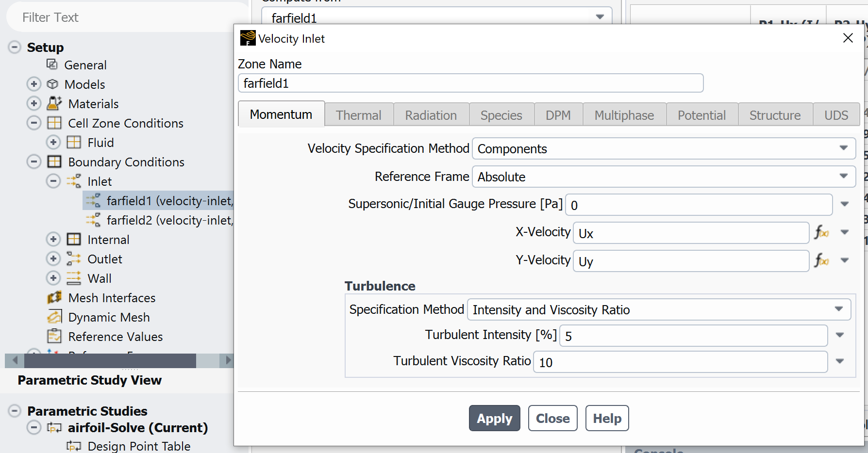Expand the Wall boundary node
Image resolution: width=868 pixels, height=453 pixels.
pyautogui.click(x=53, y=278)
